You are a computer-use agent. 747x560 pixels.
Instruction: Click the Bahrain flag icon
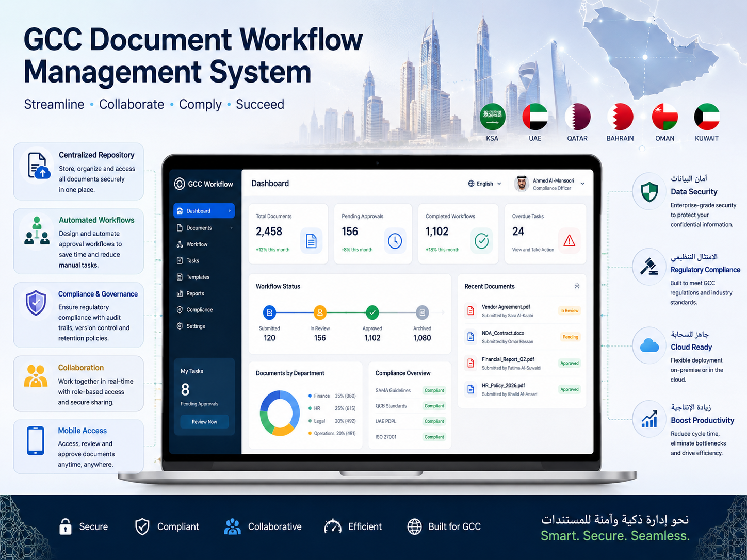[621, 117]
